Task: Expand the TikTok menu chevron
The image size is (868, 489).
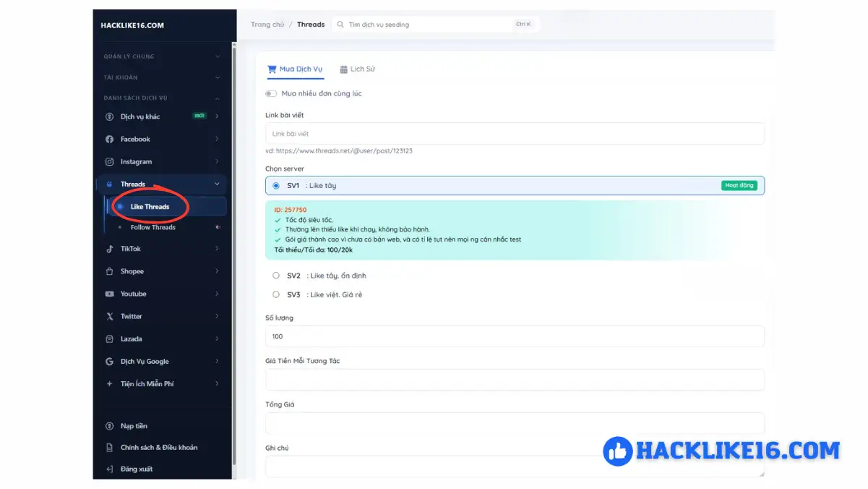Action: point(217,249)
